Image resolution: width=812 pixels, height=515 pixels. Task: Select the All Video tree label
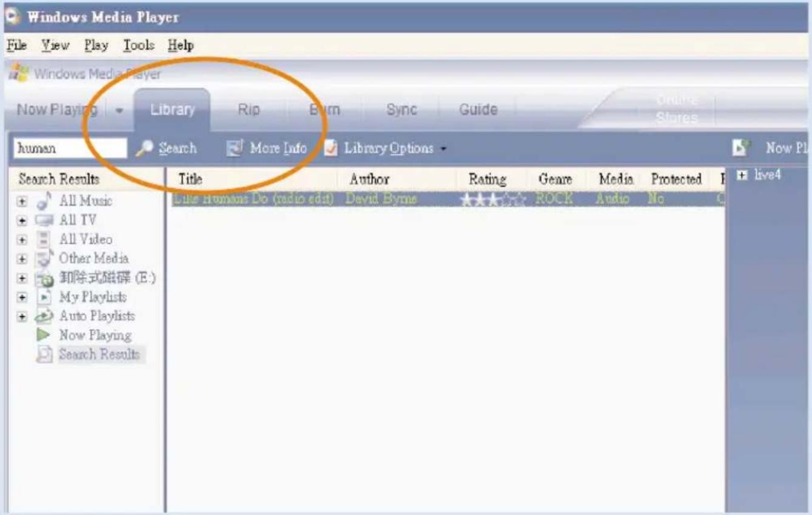[86, 239]
